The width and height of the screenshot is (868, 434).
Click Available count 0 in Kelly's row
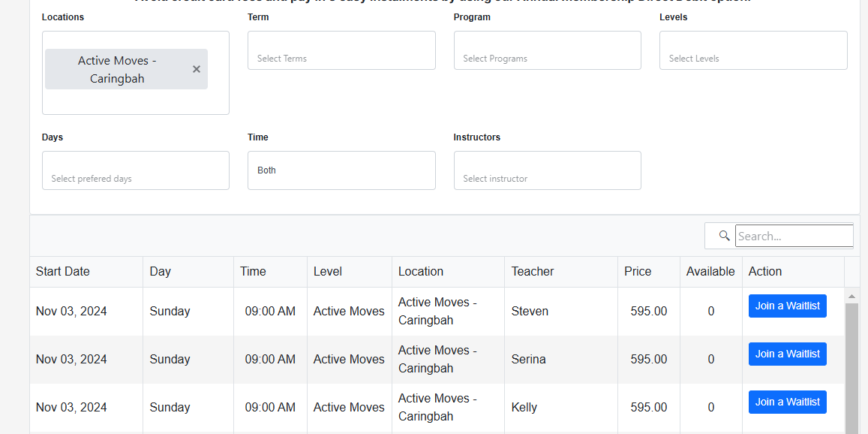coord(711,408)
